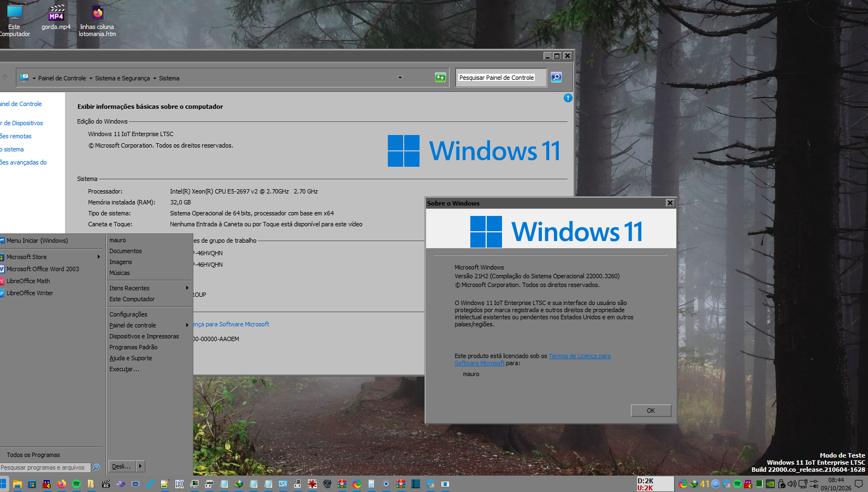Open Microsoft Store icon on the taskbar
The image size is (868, 492).
pyautogui.click(x=32, y=484)
